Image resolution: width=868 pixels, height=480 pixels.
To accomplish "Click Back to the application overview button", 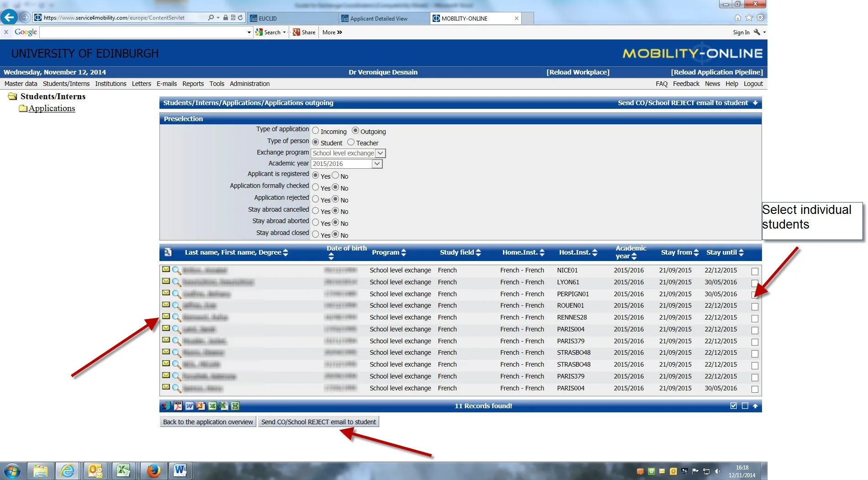I will coord(208,421).
